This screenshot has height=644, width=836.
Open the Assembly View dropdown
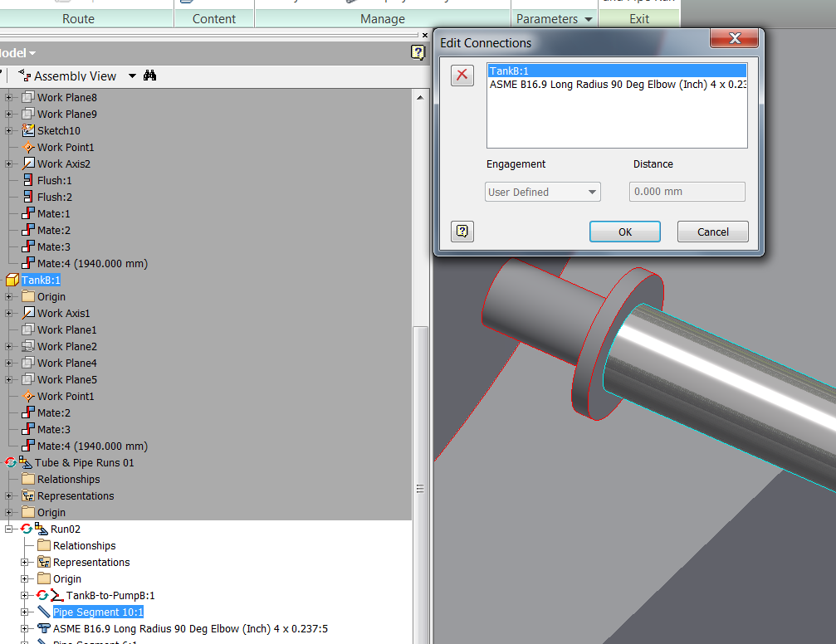tap(132, 76)
